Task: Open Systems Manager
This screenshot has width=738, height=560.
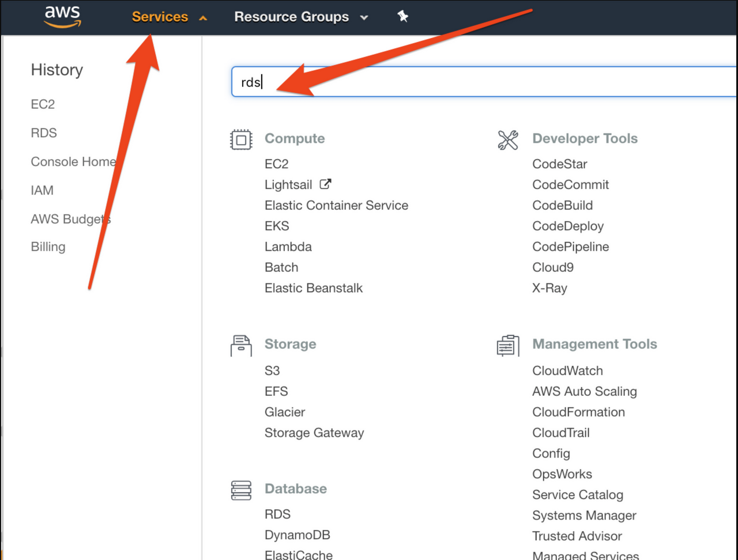Action: [584, 516]
